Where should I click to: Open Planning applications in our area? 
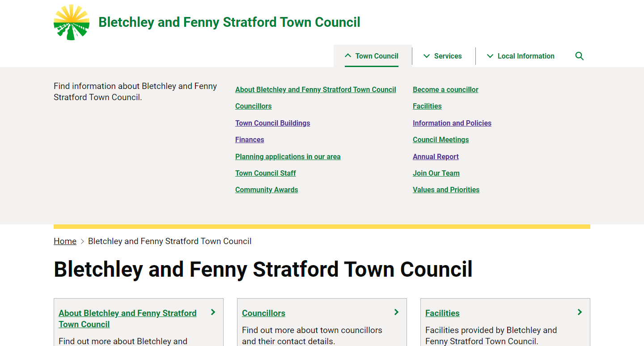[x=288, y=156]
